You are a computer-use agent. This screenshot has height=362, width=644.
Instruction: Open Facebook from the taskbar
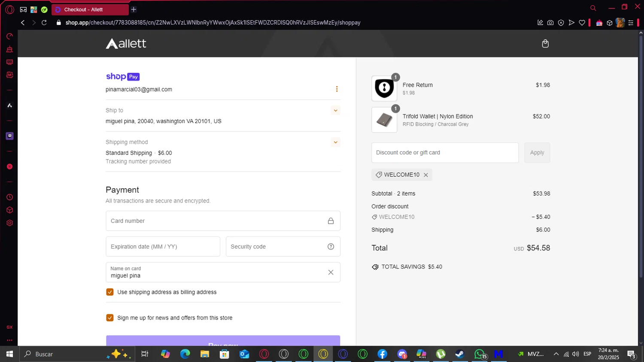[383, 354]
